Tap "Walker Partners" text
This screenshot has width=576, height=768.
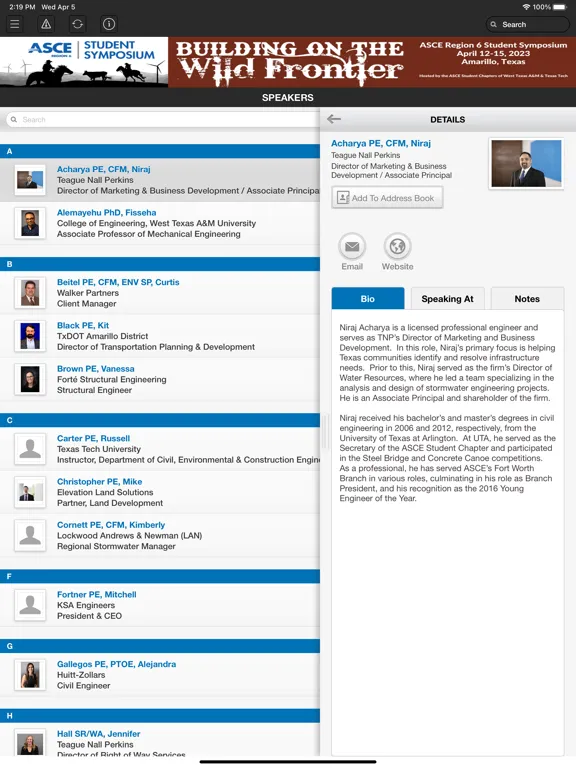click(x=88, y=293)
